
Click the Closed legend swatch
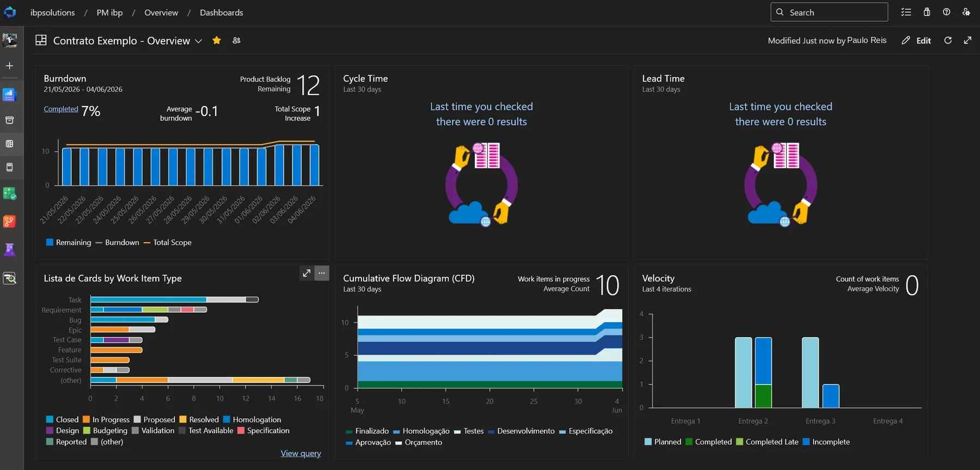[50, 419]
